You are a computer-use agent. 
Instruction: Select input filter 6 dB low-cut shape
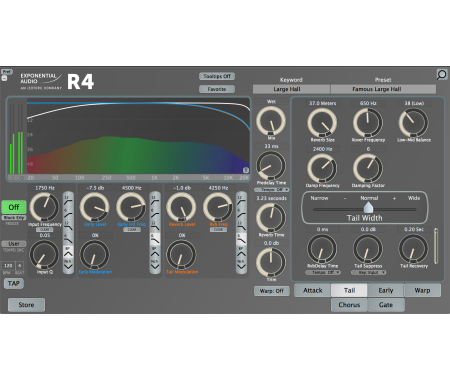click(68, 213)
